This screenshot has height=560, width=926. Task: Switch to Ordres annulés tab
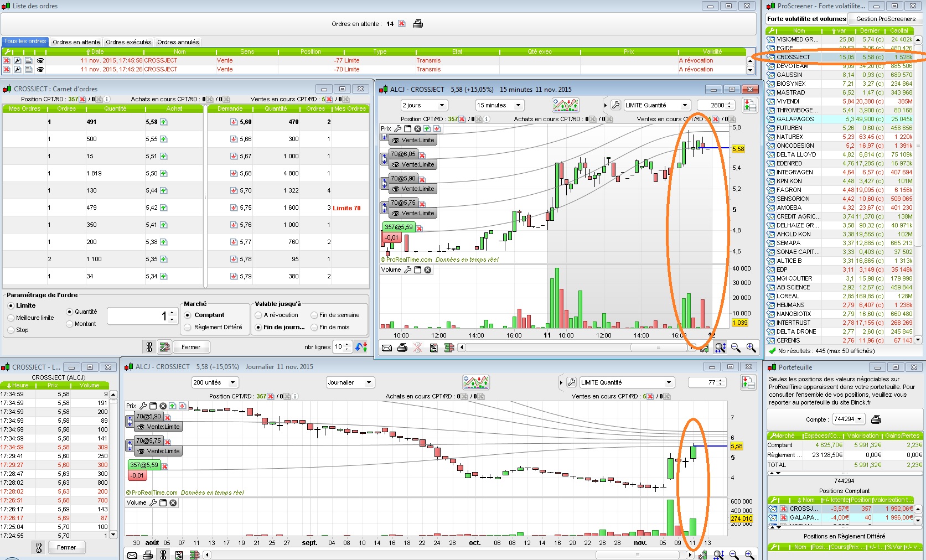pyautogui.click(x=178, y=42)
